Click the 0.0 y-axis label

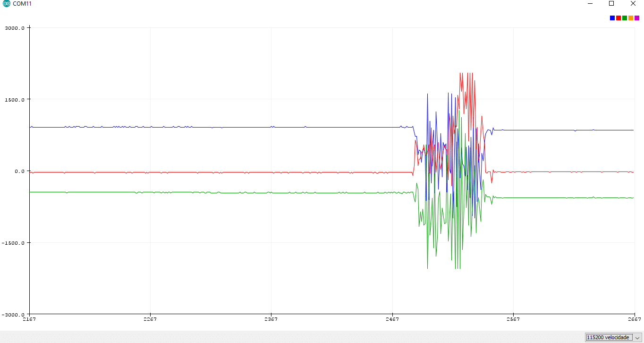click(19, 171)
